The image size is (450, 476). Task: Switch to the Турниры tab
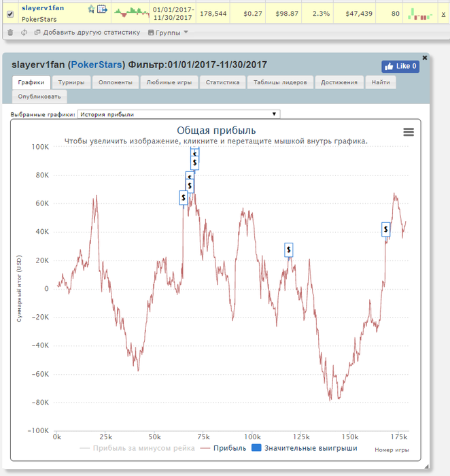pos(71,82)
